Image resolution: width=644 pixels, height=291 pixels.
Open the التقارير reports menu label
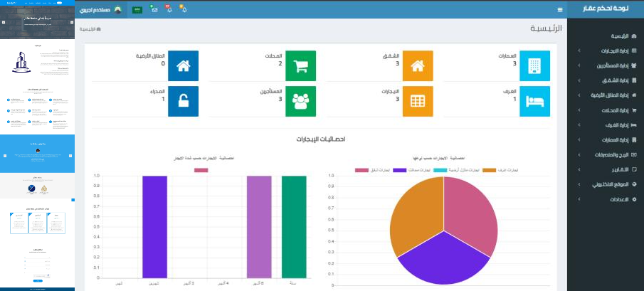(x=620, y=169)
